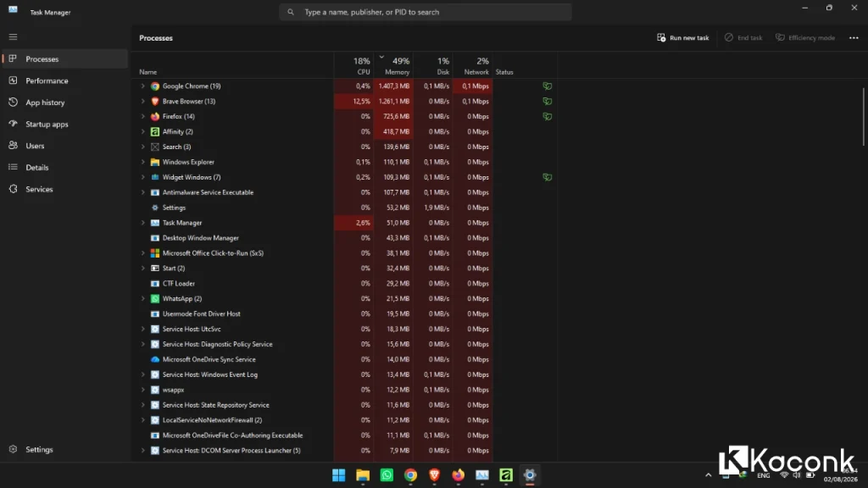Open Google Chrome from the taskbar
Screen dimensions: 868x488
(410, 475)
